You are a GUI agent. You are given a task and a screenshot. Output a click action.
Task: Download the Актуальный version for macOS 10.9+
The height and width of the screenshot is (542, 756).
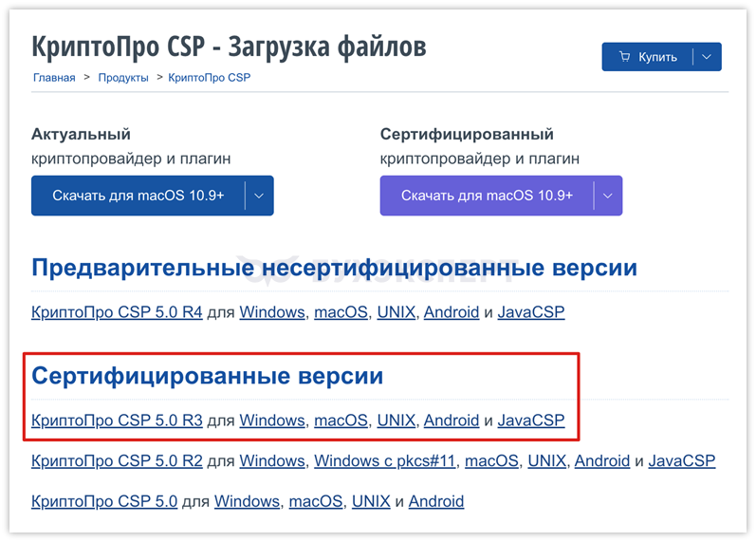[138, 196]
